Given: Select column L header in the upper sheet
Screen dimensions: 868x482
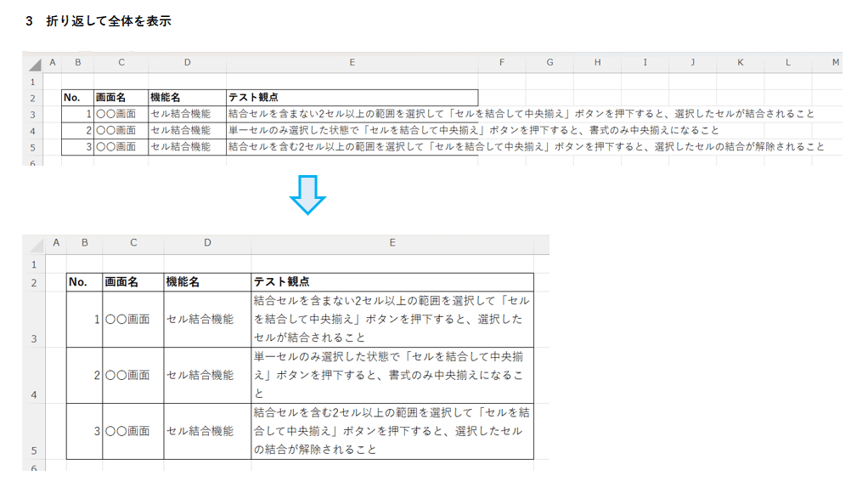Looking at the screenshot, I should 787,63.
